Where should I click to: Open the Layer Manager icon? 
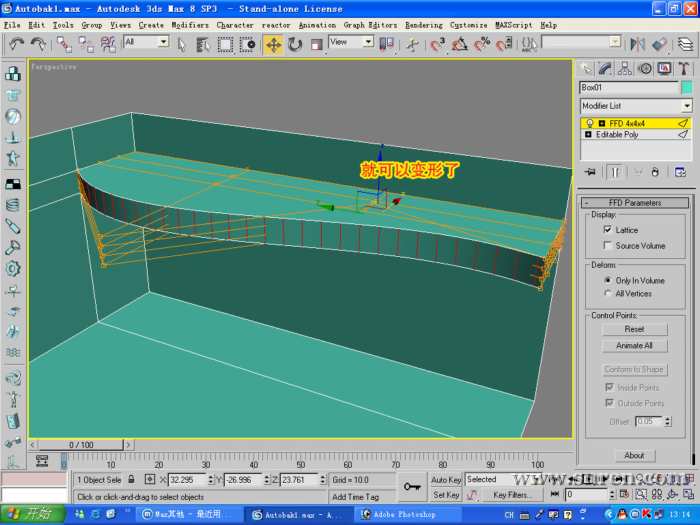685,44
